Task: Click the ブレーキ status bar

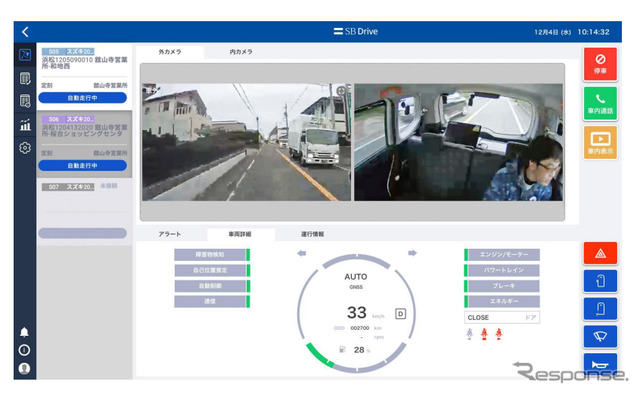Action: pyautogui.click(x=502, y=286)
